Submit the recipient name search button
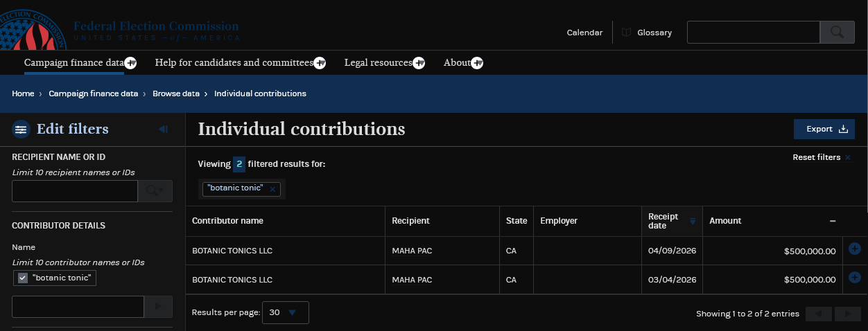 (155, 191)
